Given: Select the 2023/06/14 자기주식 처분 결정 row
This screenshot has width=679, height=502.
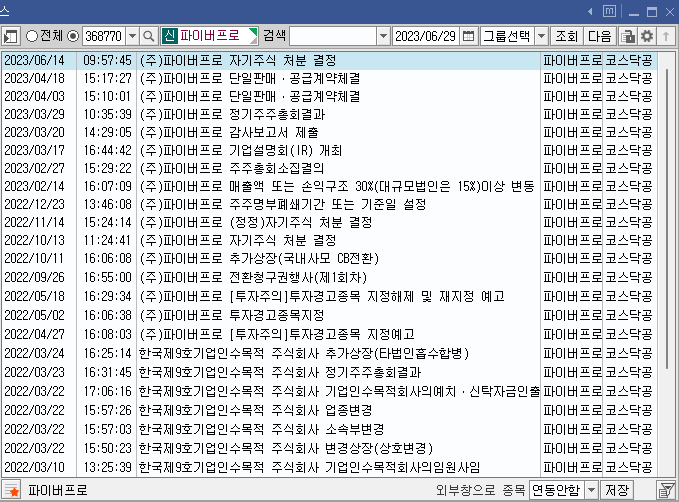Looking at the screenshot, I should (329, 60).
